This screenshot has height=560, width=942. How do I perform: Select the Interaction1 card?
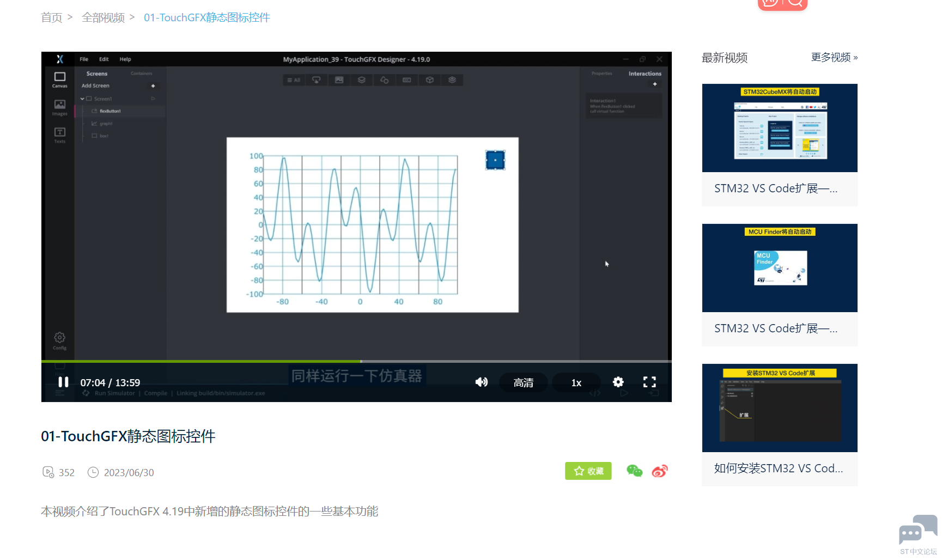pyautogui.click(x=624, y=106)
